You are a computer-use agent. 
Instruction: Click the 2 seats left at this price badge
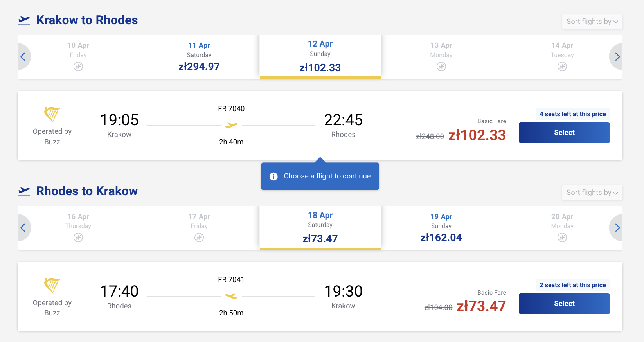[x=572, y=285]
